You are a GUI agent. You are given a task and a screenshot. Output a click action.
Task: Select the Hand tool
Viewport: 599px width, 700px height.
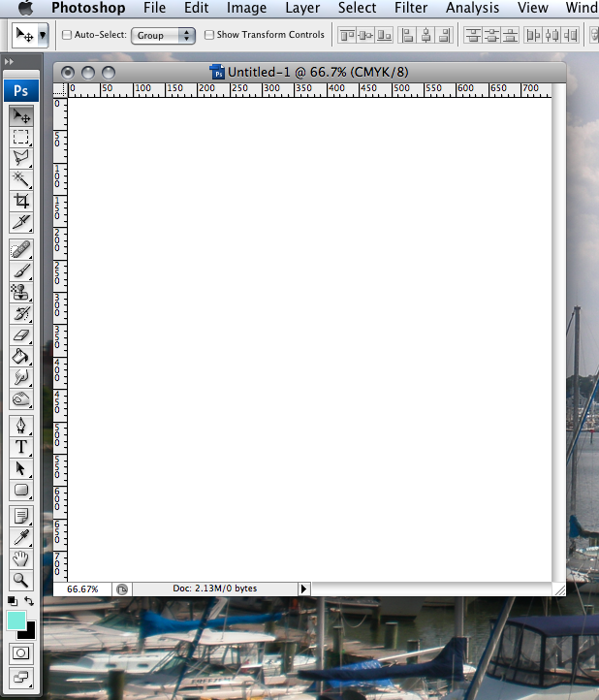pos(21,558)
